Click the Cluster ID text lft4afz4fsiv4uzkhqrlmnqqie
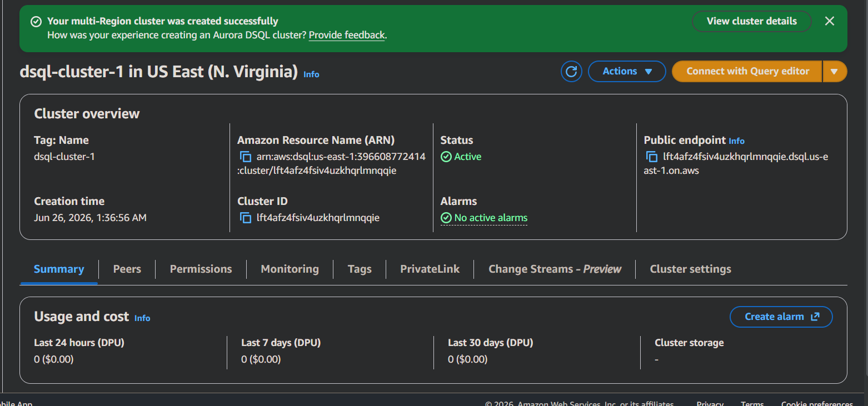This screenshot has width=868, height=406. pos(318,218)
